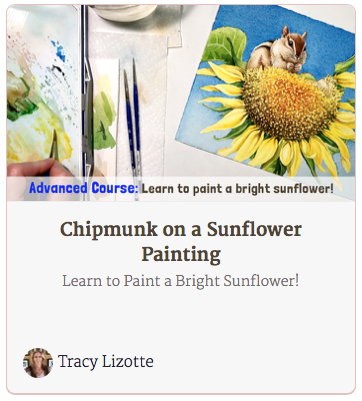Click the white paper towel under the brushes
Screen dimensions: 362x401
click(148, 100)
